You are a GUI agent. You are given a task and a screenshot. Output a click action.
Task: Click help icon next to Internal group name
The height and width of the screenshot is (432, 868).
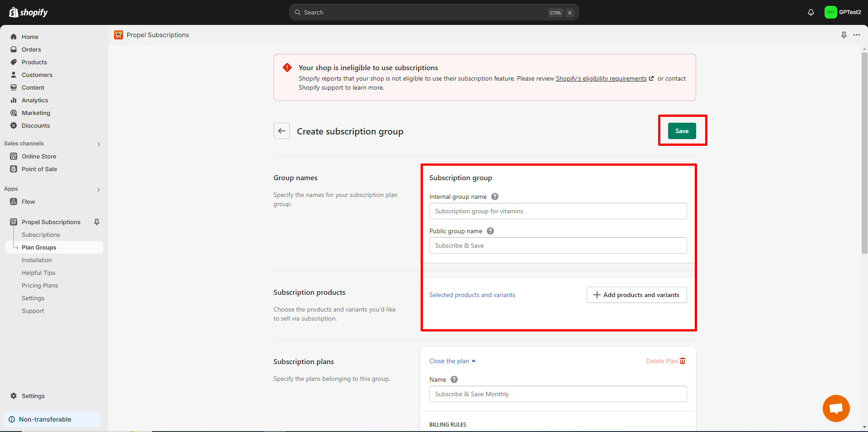(495, 197)
